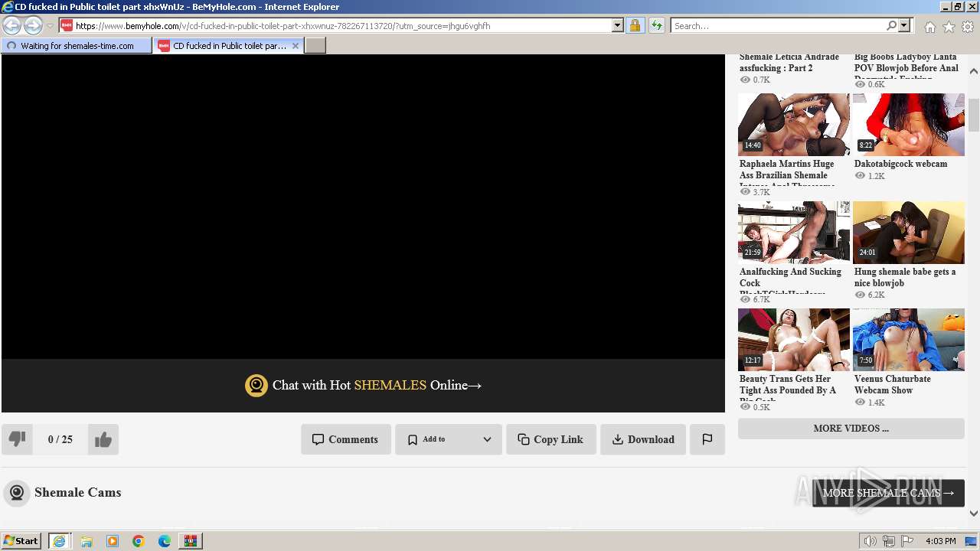Image resolution: width=980 pixels, height=551 pixels.
Task: Click the MORE VIDEOS button
Action: point(851,429)
